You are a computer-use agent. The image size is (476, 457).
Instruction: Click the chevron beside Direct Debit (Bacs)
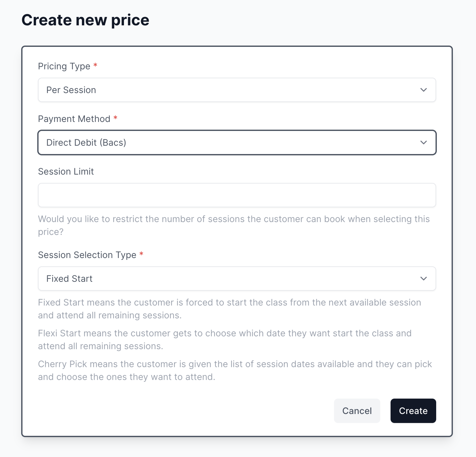[424, 142]
